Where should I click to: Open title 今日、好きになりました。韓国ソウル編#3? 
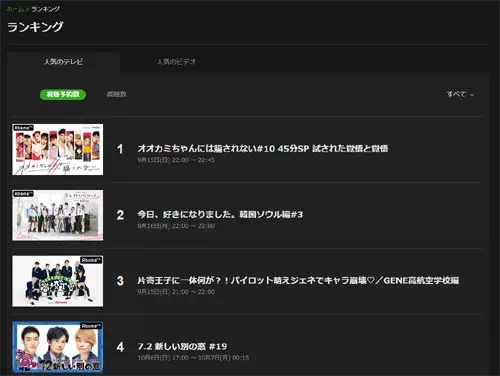[220, 214]
